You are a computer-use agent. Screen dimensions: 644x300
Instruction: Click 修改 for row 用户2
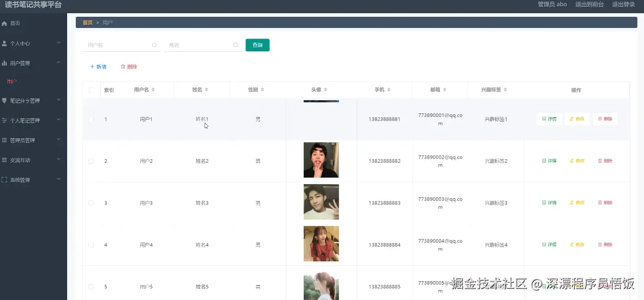click(577, 161)
